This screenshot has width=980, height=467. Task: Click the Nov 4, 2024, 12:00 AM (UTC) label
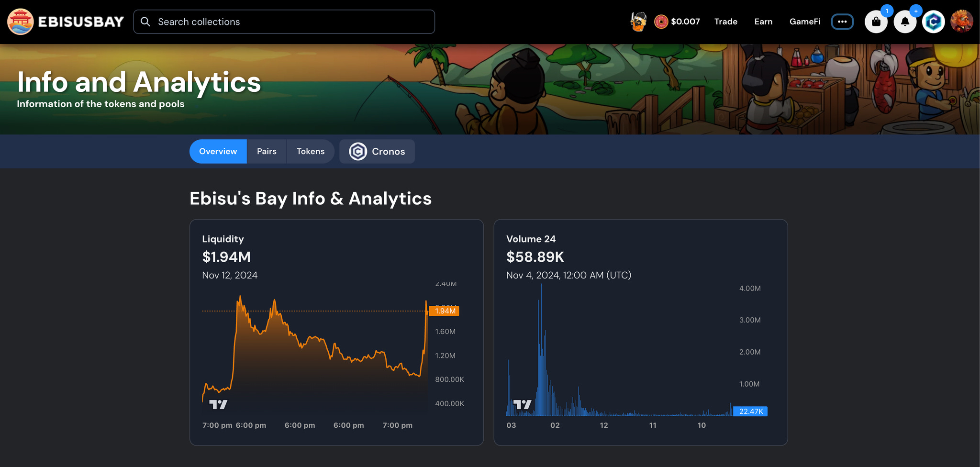(x=569, y=275)
